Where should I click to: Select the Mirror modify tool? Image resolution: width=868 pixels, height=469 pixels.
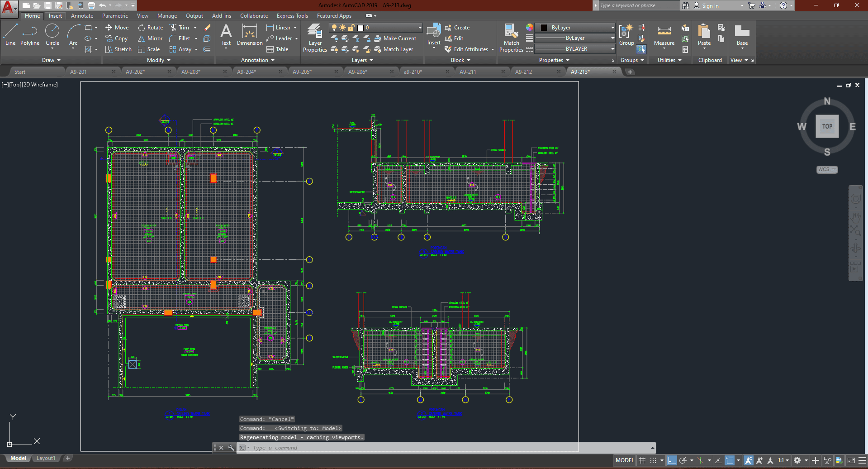[x=150, y=38]
